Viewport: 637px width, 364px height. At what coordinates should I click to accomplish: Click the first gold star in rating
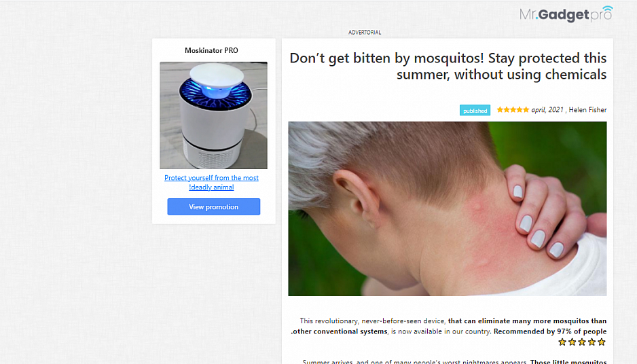point(500,109)
